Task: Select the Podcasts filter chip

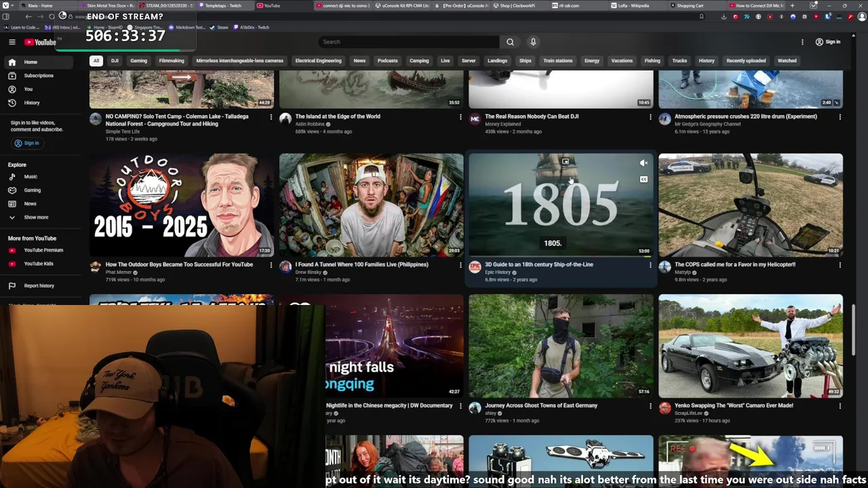Action: coord(388,61)
